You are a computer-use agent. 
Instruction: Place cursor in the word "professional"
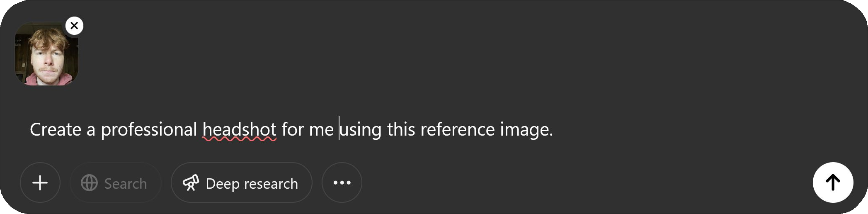pos(149,130)
